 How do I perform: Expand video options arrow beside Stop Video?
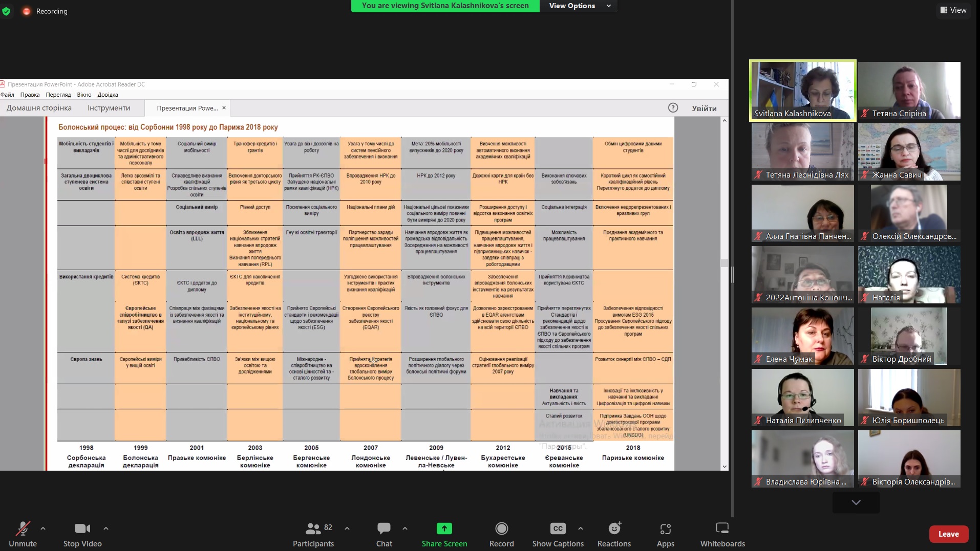(x=106, y=528)
